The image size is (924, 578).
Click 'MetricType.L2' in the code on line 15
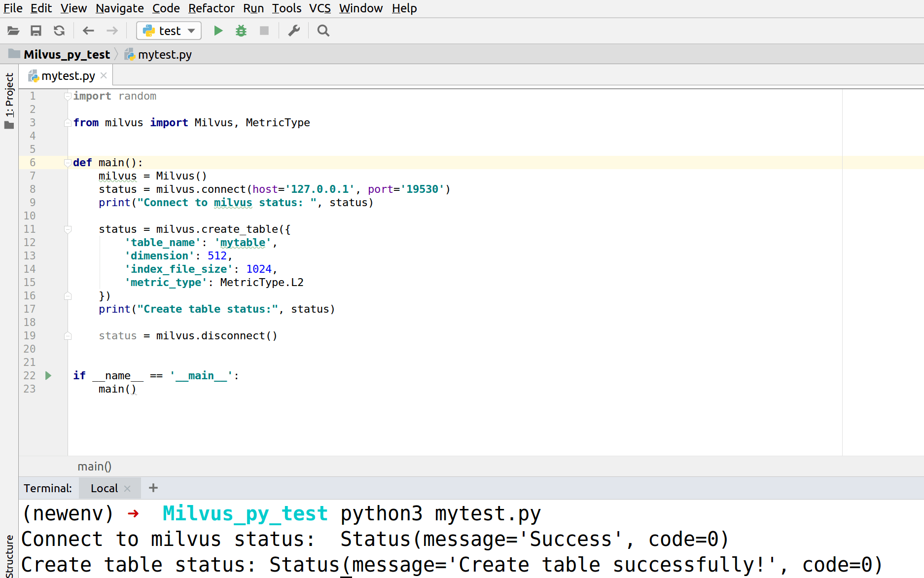262,283
